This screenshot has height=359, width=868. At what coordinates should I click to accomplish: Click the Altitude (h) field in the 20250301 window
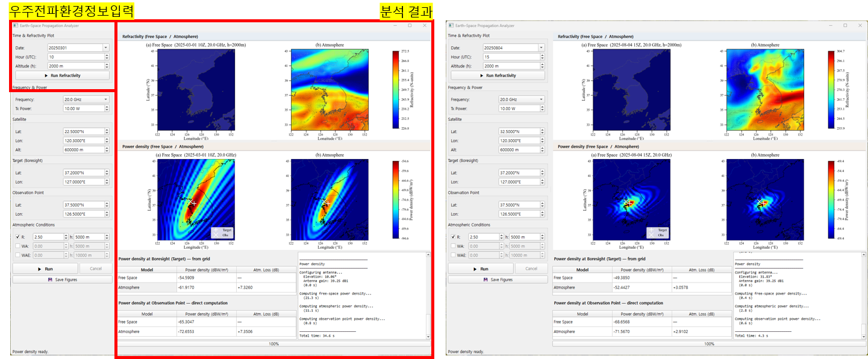coord(78,66)
